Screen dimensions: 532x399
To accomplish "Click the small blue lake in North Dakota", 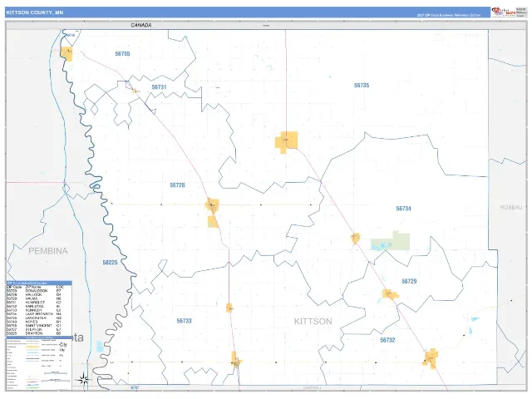I will point(100,346).
